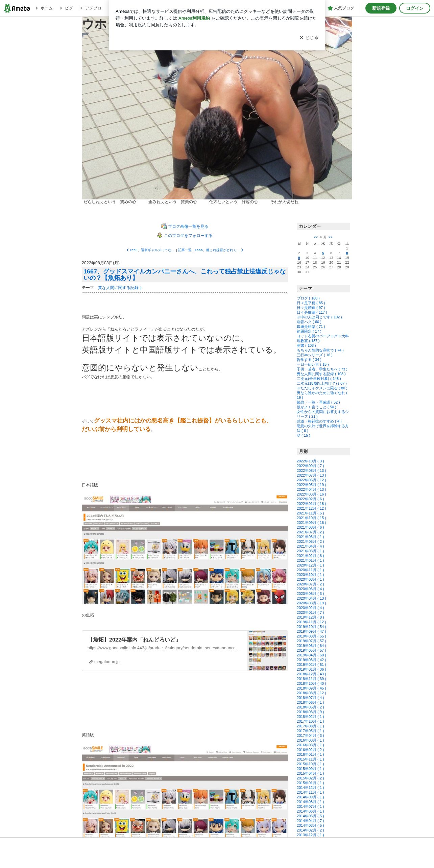Open archive 2021年12月 ( 12 )
The height and width of the screenshot is (868, 434).
click(x=311, y=508)
